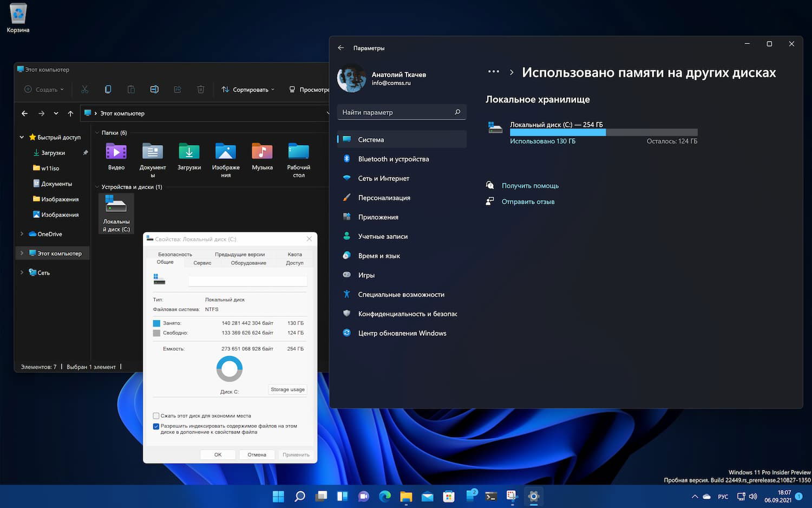
Task: Collapse the Папки (6) group
Action: coord(97,133)
